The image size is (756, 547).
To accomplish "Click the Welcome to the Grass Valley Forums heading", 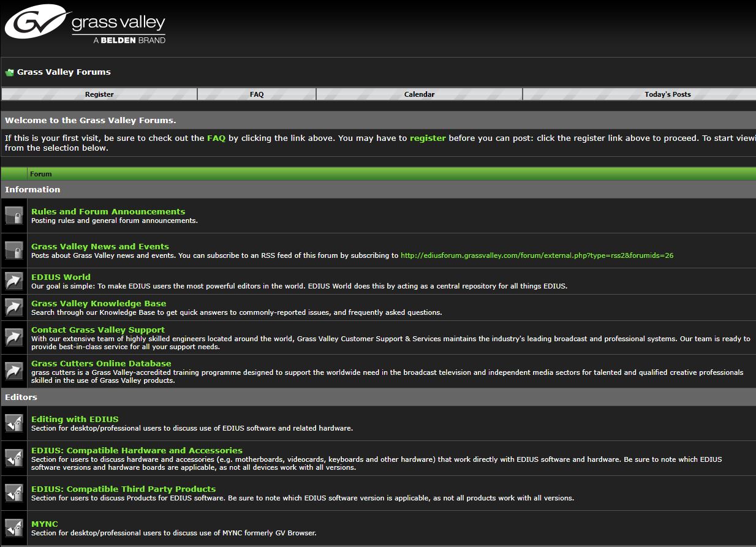I will click(x=90, y=120).
